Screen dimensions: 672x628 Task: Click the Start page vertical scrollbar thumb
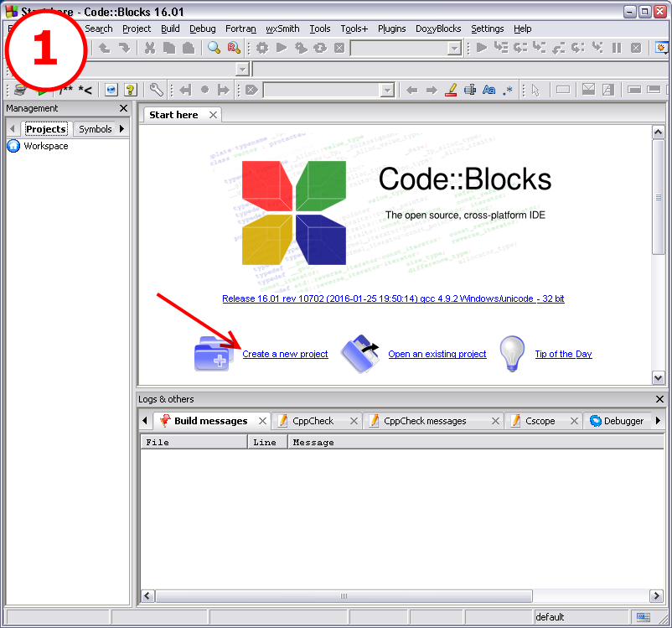[658, 197]
